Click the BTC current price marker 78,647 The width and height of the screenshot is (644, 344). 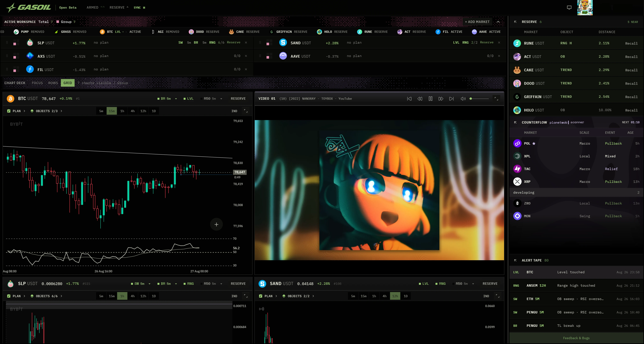(239, 172)
